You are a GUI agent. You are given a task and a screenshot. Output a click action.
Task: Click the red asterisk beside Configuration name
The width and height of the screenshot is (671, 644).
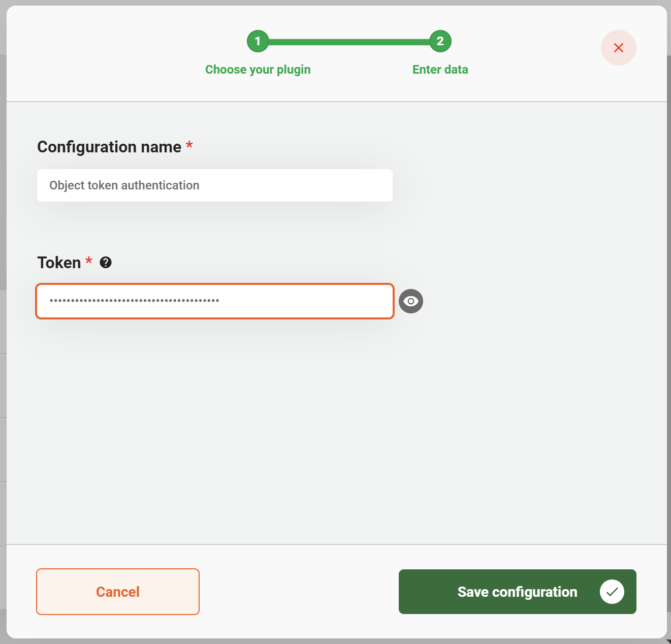coord(189,145)
